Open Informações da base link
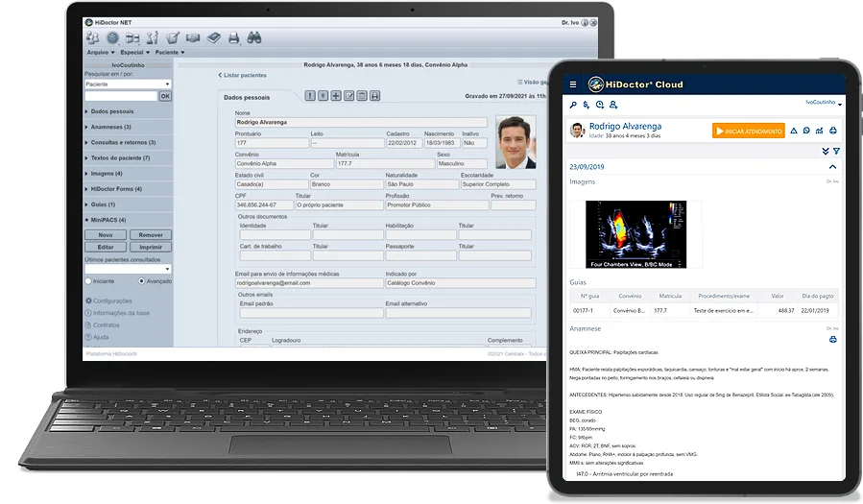 [x=117, y=313]
